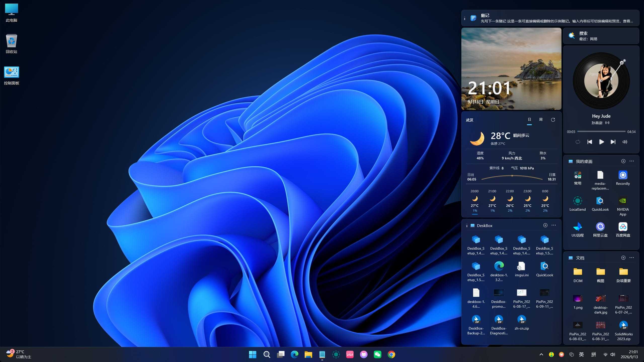Launch LocalSend from 我的桌面
The width and height of the screenshot is (644, 362).
578,204
